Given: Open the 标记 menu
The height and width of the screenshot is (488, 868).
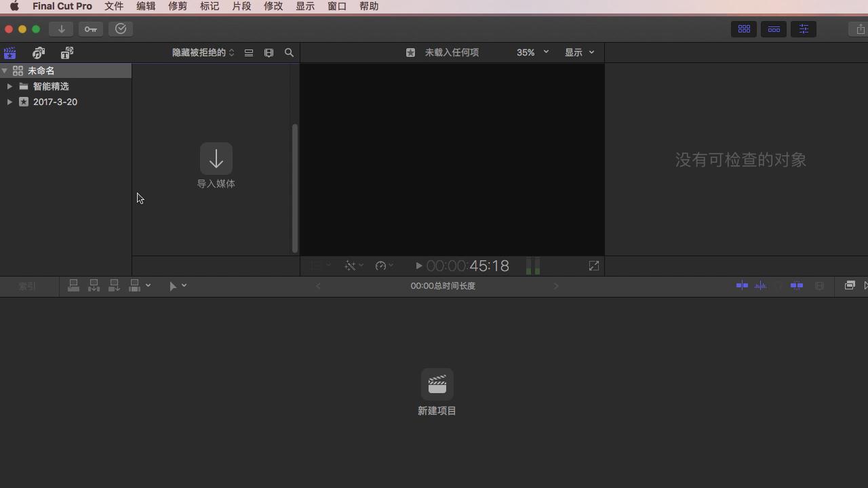Looking at the screenshot, I should point(210,6).
